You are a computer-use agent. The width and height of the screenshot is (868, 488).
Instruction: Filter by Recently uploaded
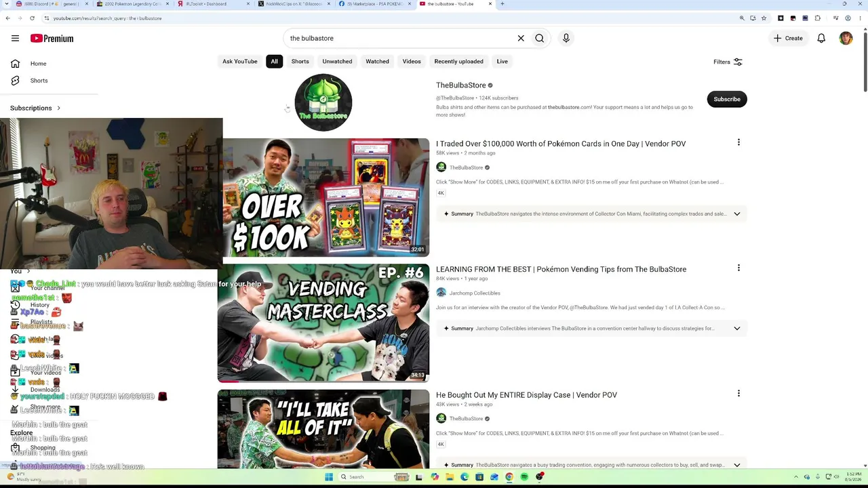click(x=458, y=62)
